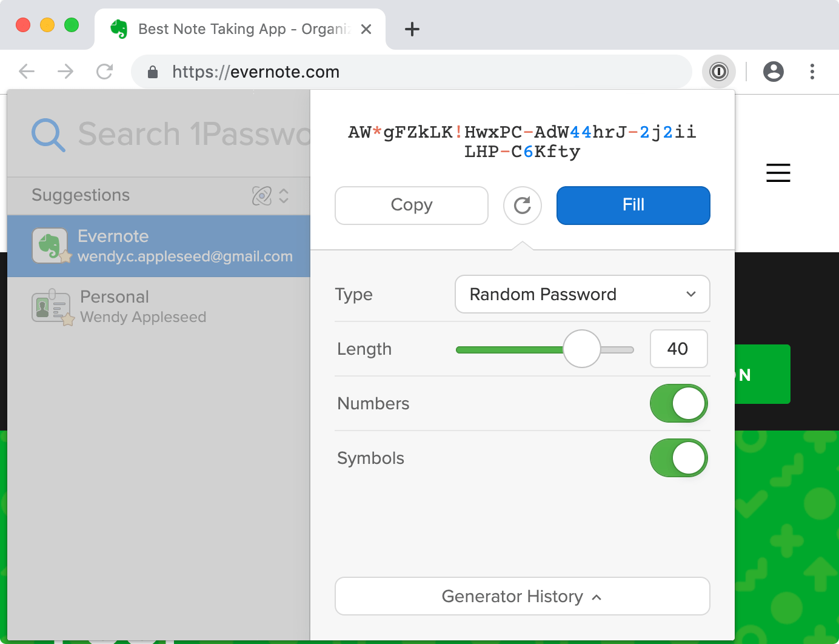Viewport: 839px width, 644px height.
Task: Click the Type label
Action: point(354,295)
